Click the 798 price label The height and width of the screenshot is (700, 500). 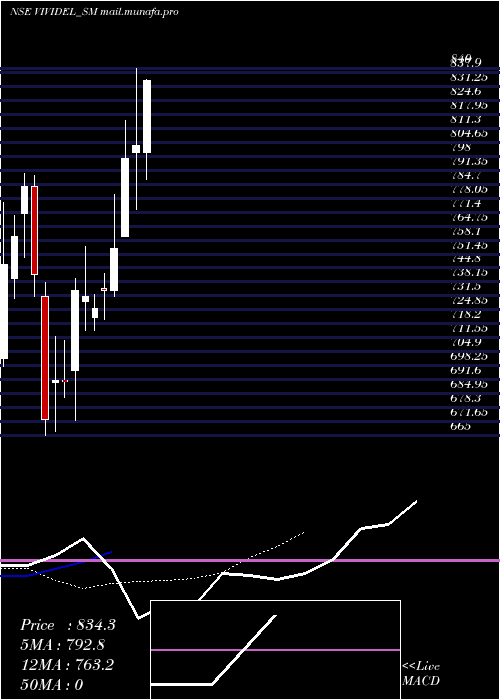(x=461, y=147)
